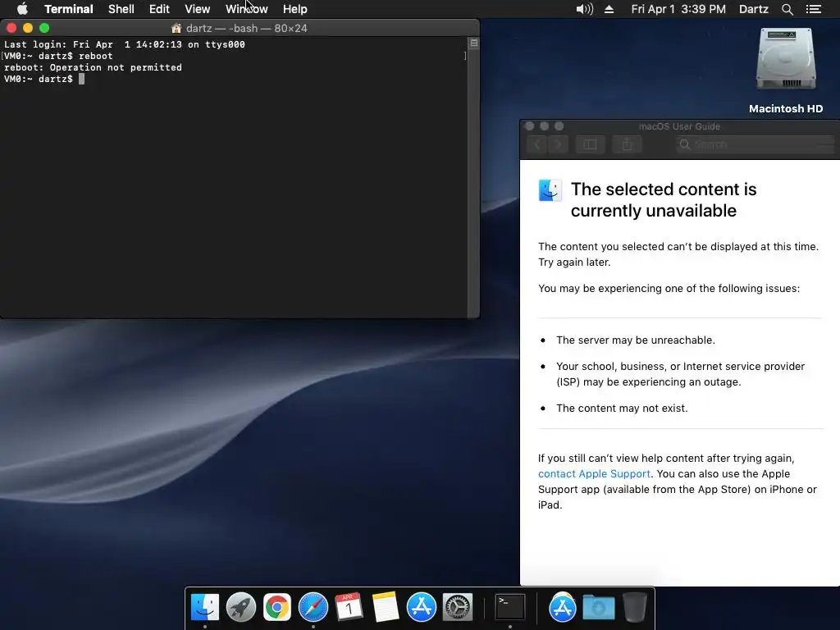
Task: Click the Terminal icon in the Dock
Action: pyautogui.click(x=509, y=607)
